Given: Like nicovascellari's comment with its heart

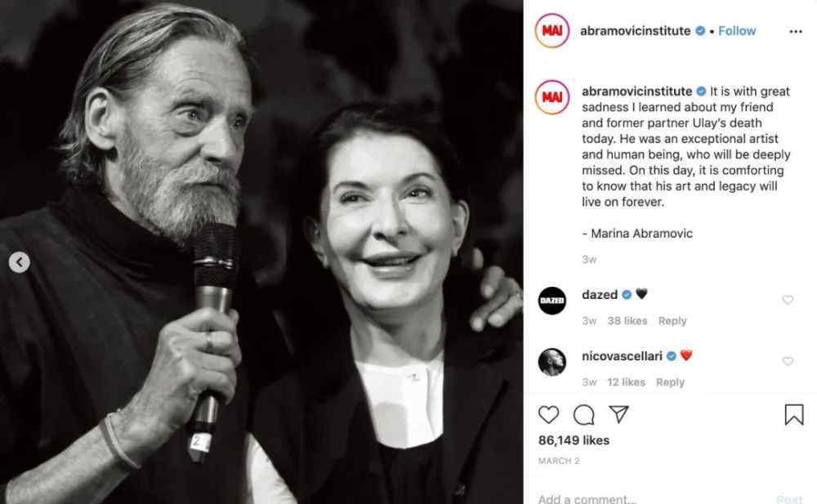Looking at the screenshot, I should point(788,361).
